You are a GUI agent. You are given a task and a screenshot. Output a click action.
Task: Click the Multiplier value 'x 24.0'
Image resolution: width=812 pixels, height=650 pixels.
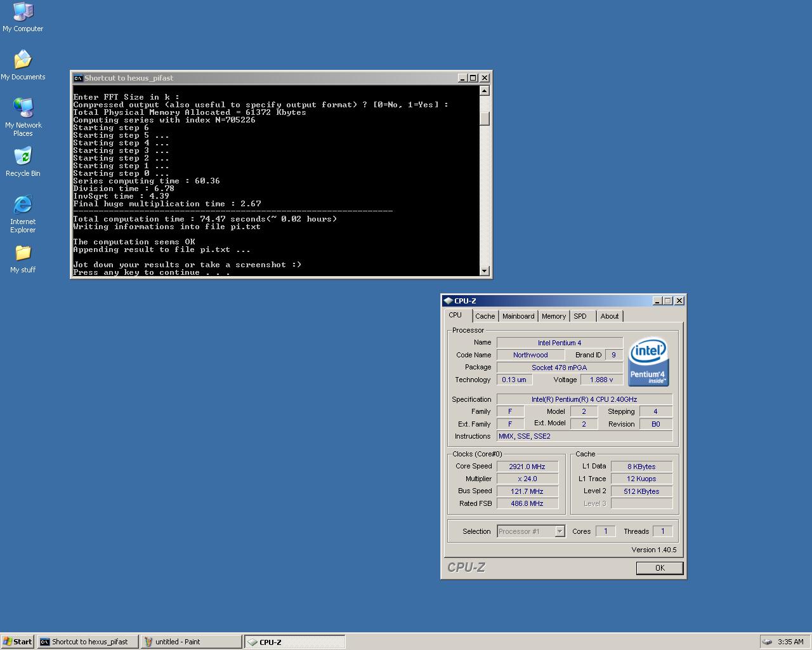click(527, 479)
